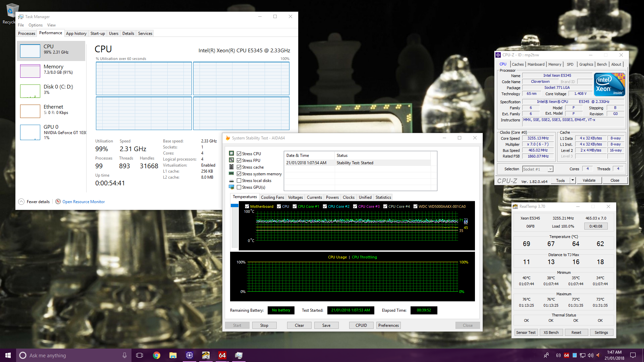
Task: Toggle the Motherboard temperature graph checkbox
Action: coord(247,206)
